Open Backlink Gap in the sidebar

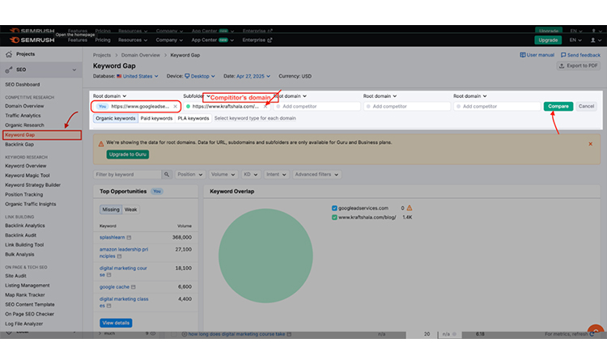(x=19, y=144)
